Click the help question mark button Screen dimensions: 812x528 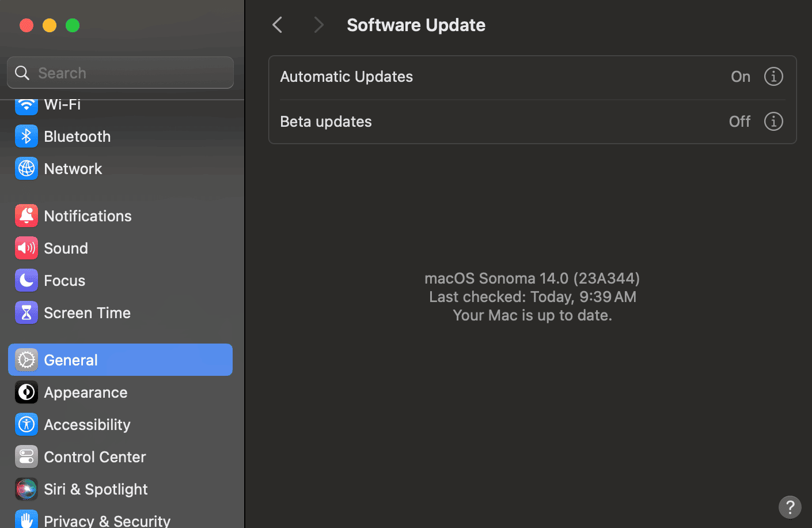click(x=790, y=507)
